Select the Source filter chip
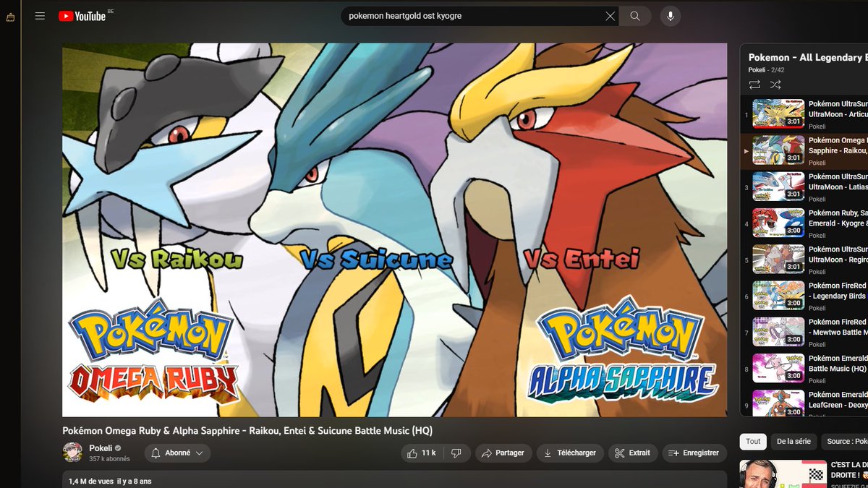Image resolution: width=868 pixels, height=488 pixels. 845,441
